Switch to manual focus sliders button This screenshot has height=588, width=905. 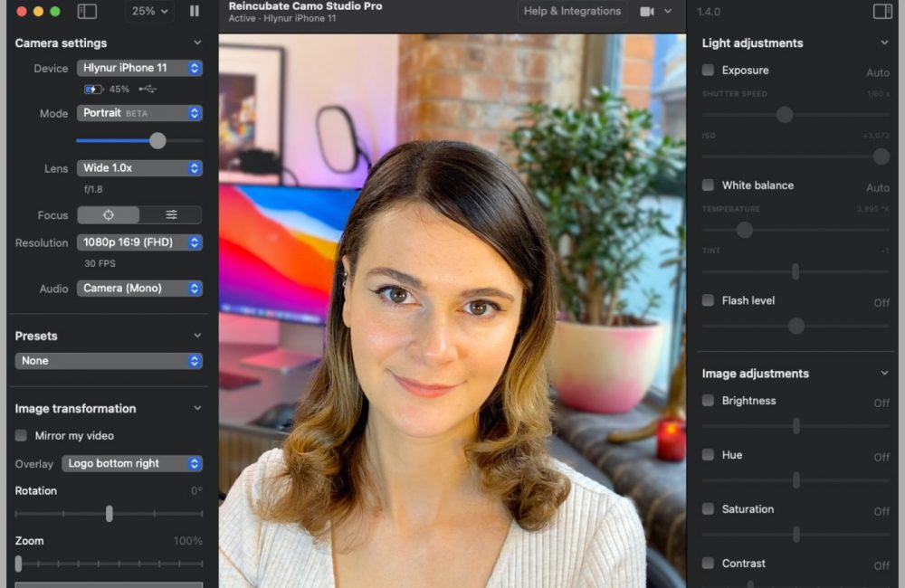click(x=171, y=215)
